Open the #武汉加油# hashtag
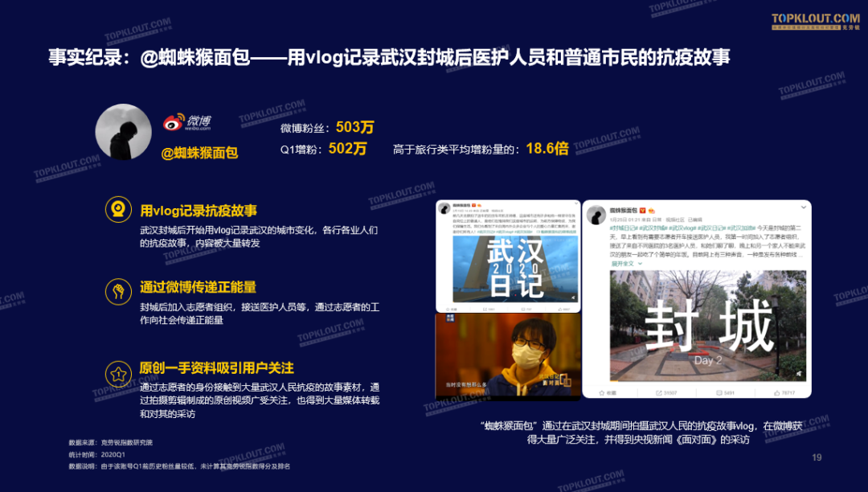Screen dimensions: 868x492 click(x=741, y=228)
